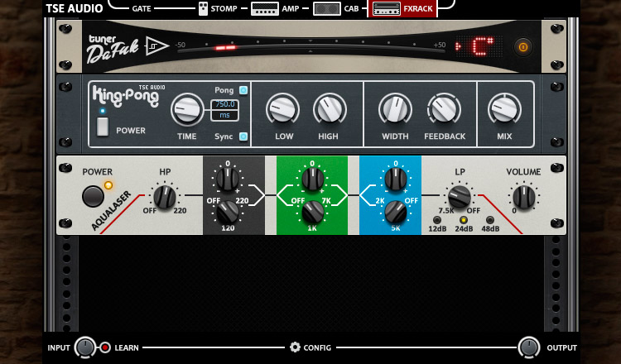Toggle the Aqualaser POWER button
The height and width of the screenshot is (364, 621).
coord(93,196)
